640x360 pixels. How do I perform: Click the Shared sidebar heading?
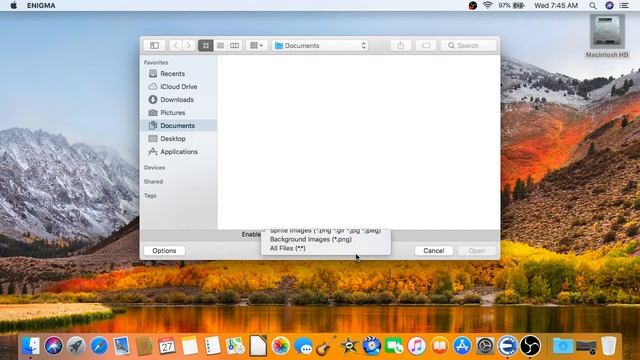click(x=153, y=182)
